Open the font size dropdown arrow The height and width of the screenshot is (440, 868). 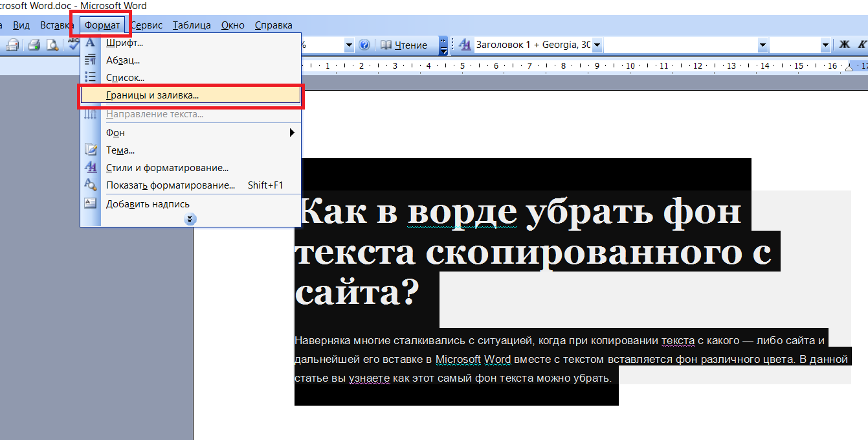tap(825, 45)
